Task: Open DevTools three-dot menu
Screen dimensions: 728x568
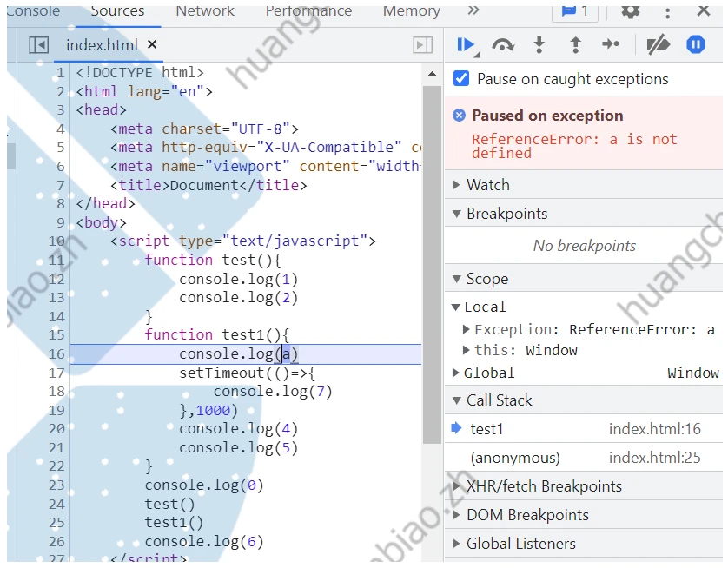Action: click(667, 12)
